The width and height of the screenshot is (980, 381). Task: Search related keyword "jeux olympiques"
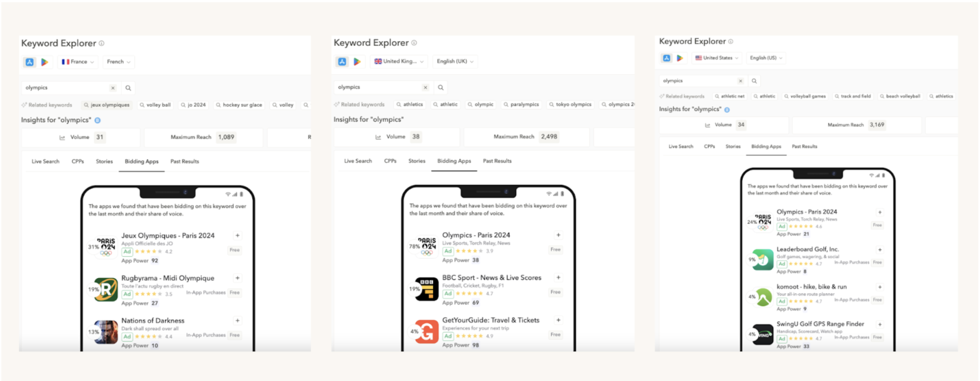pos(106,105)
